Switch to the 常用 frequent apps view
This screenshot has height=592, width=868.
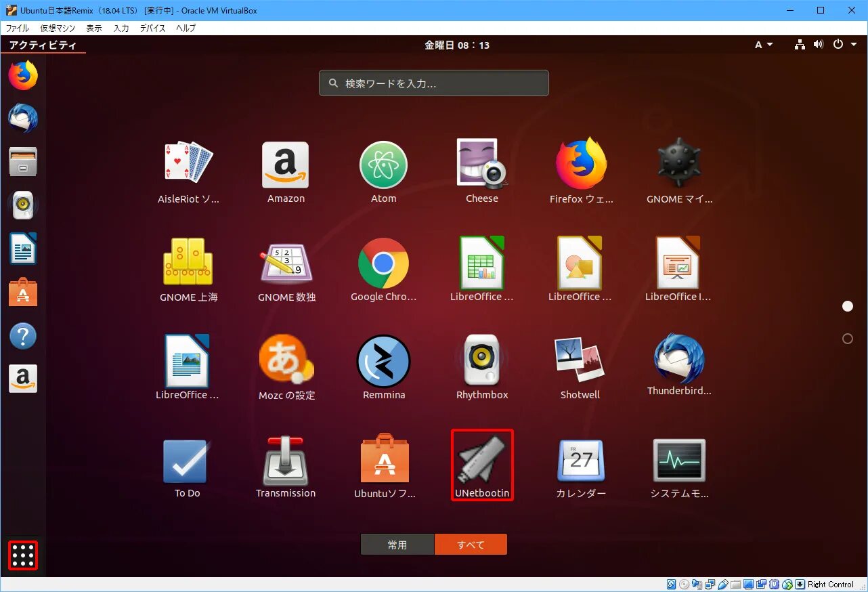coord(397,545)
